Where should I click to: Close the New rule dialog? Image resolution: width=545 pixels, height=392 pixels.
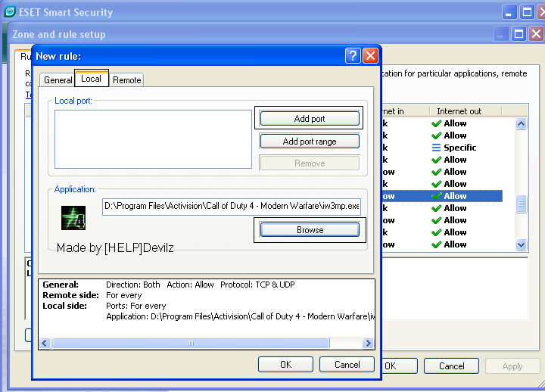(370, 55)
